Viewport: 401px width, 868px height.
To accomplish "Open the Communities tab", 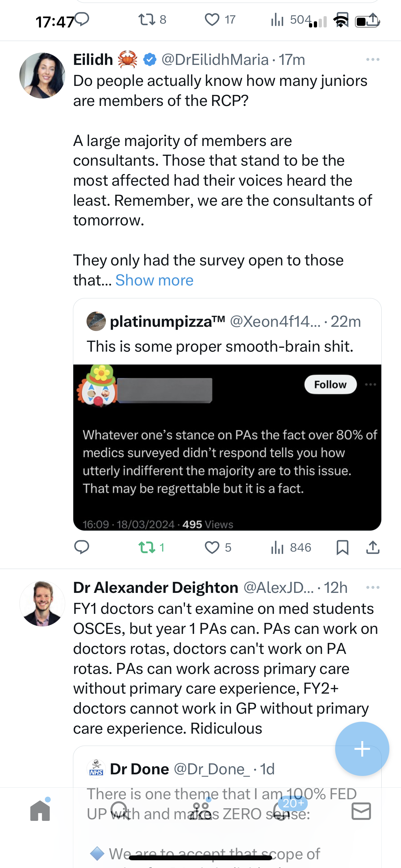I will 200,811.
